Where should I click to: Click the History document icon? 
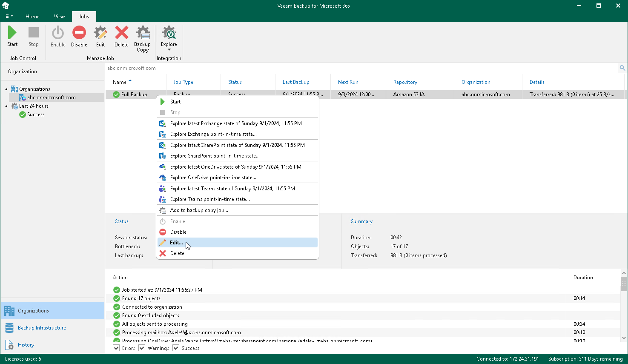(9, 345)
